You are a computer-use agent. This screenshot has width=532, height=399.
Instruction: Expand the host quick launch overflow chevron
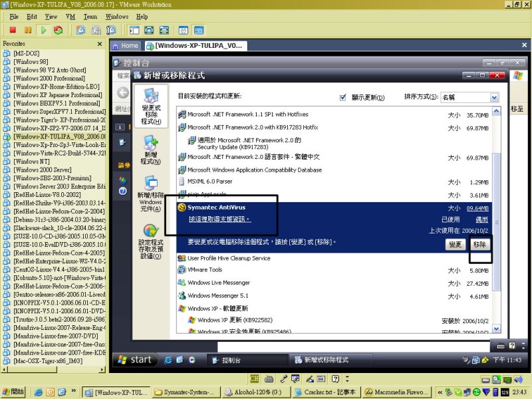pos(73,391)
